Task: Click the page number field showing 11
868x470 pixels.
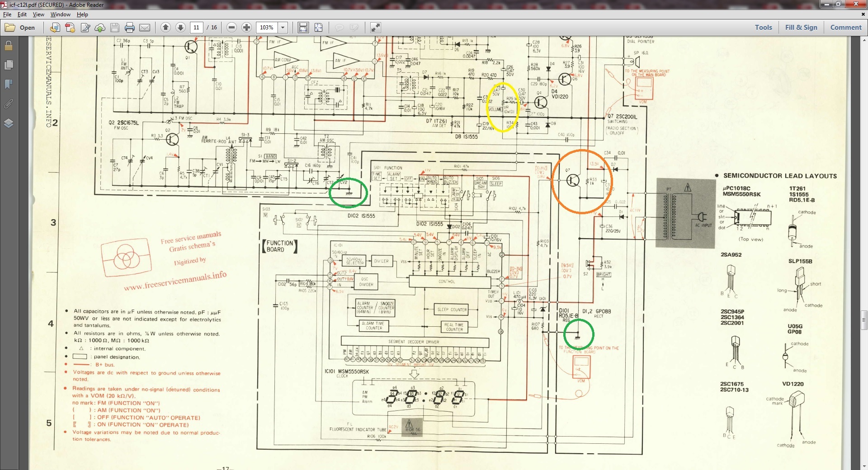Action: (197, 28)
